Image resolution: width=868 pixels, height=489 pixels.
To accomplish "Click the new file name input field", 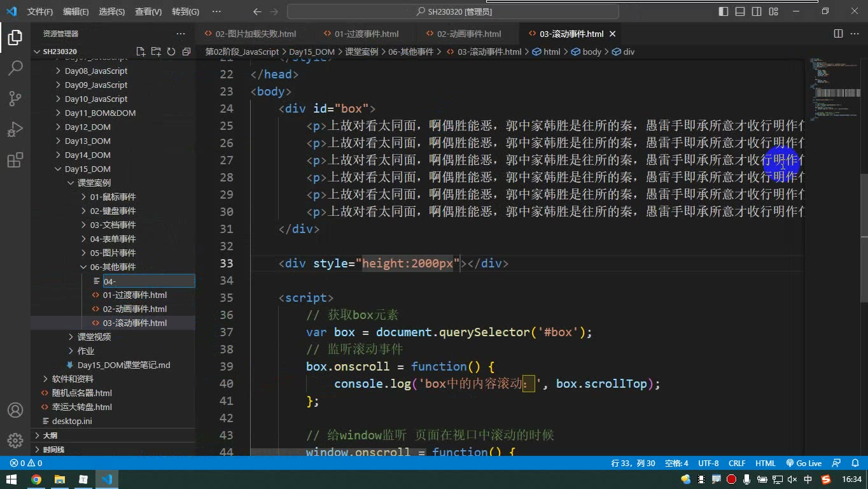I will pos(149,281).
